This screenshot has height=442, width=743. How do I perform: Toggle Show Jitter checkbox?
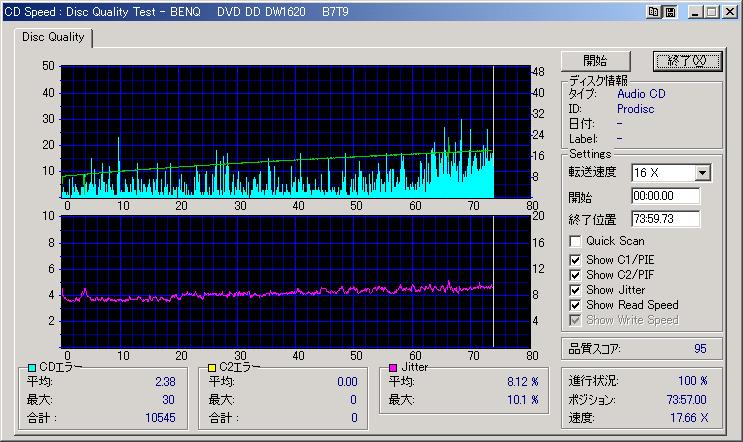(x=575, y=290)
